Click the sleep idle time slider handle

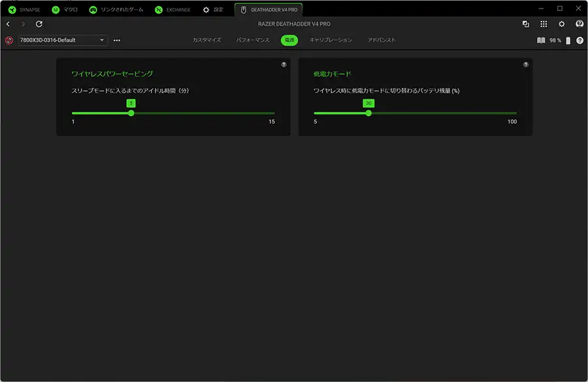131,113
